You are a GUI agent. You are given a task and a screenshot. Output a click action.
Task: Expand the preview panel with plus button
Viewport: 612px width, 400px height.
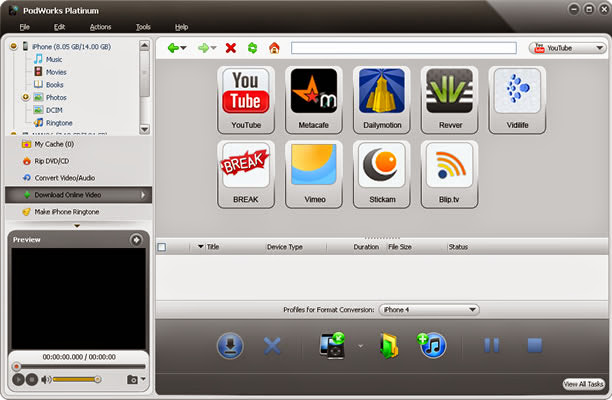[136, 240]
